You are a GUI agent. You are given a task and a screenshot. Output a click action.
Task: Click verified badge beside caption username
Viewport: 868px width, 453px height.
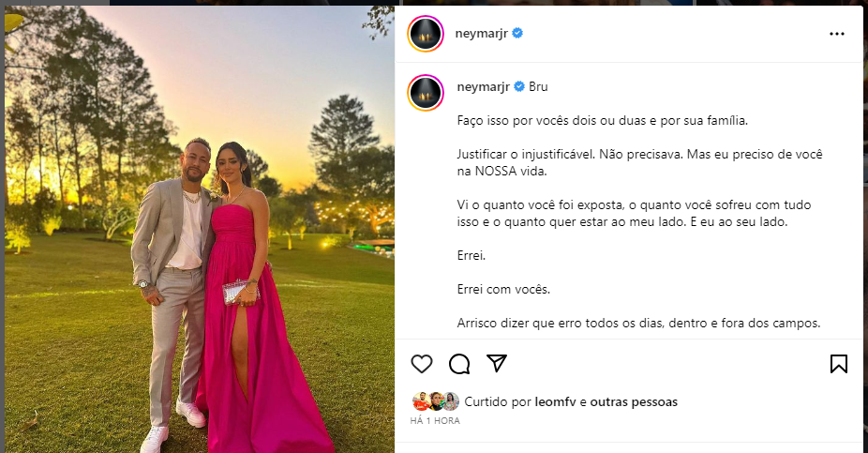click(519, 86)
